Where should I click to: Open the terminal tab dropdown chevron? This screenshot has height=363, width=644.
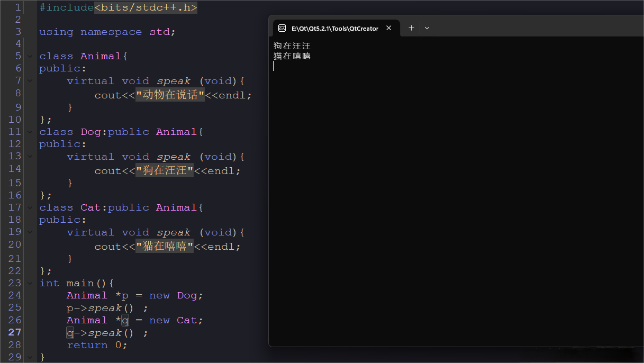[427, 28]
